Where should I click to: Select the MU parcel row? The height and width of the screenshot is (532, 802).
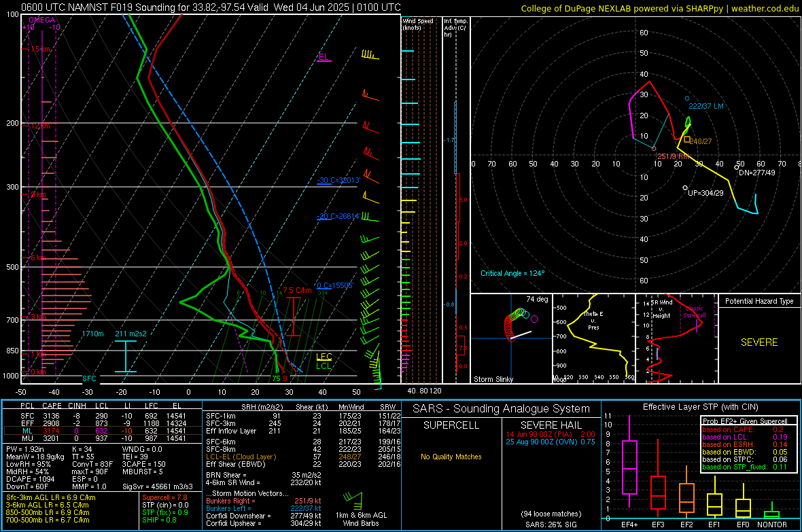pos(103,438)
